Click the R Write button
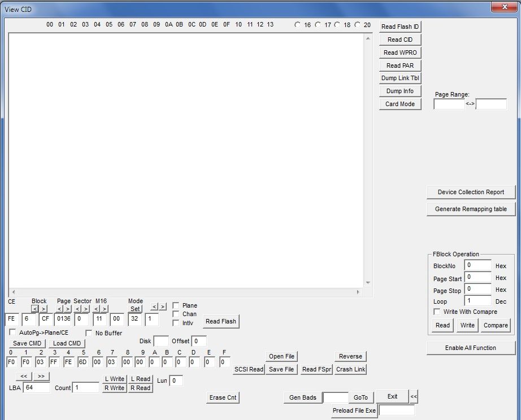 114,388
